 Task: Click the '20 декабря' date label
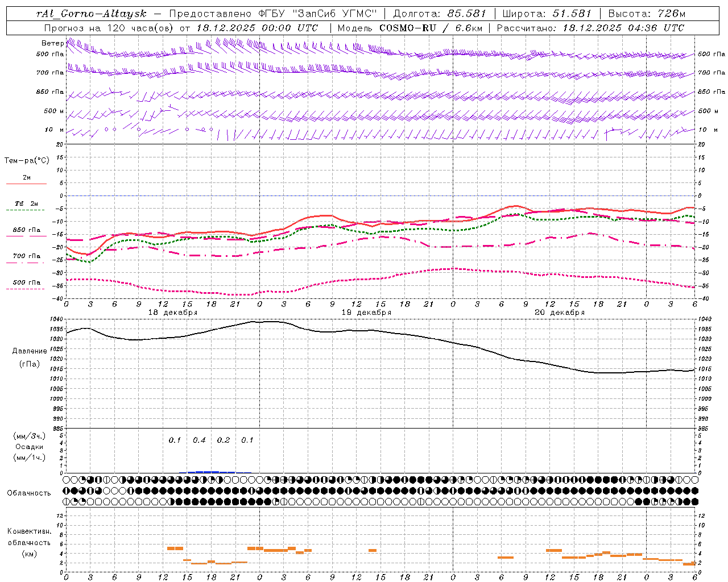point(560,313)
